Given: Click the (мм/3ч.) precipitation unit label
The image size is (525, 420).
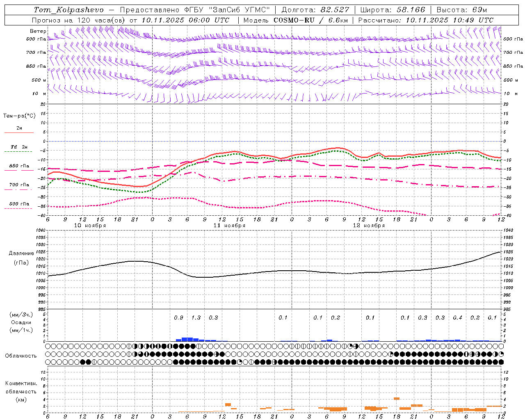Looking at the screenshot, I should [x=21, y=315].
